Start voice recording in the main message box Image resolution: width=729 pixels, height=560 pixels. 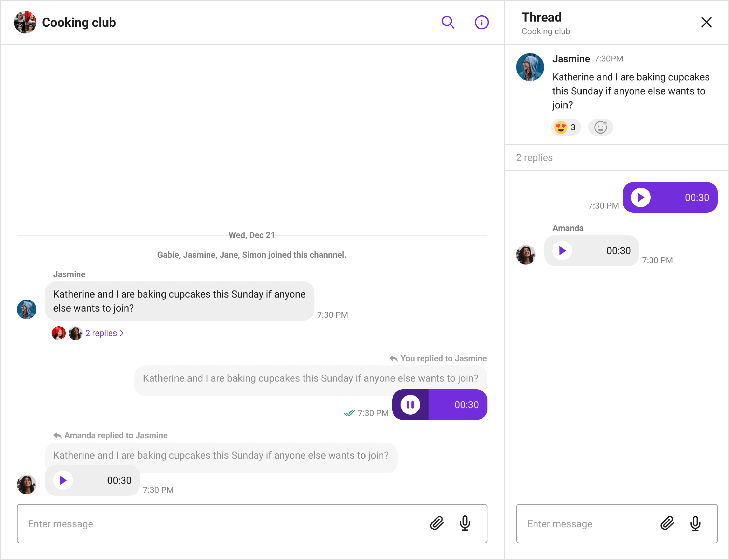pyautogui.click(x=465, y=523)
